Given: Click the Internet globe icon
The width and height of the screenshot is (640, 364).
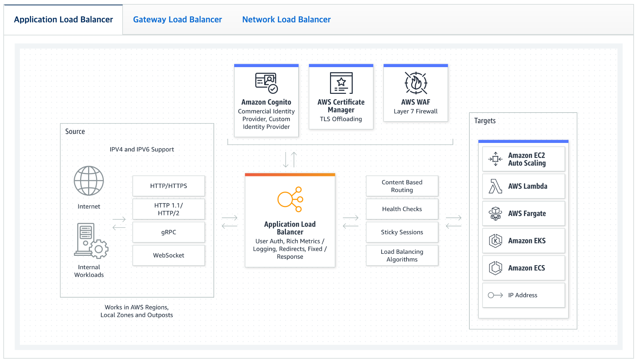Looking at the screenshot, I should 89,181.
